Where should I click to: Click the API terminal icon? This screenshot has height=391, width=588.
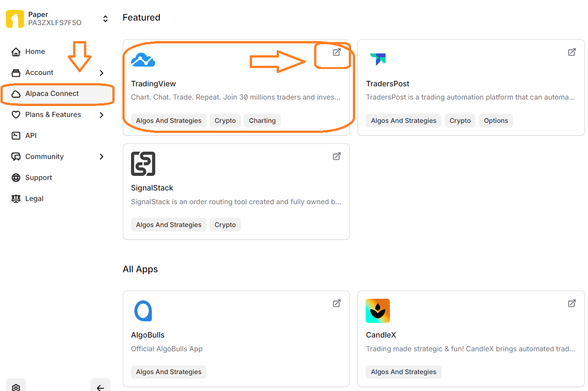16,136
